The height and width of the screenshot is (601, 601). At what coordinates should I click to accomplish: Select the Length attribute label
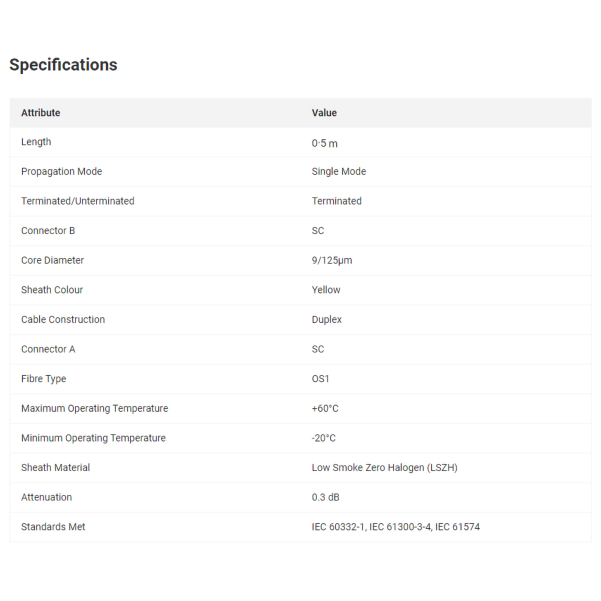tap(36, 142)
